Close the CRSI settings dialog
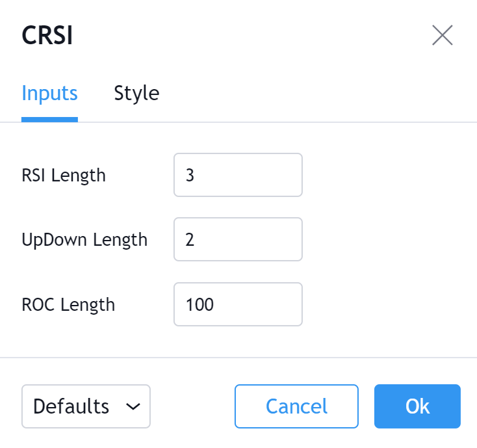 (x=443, y=35)
